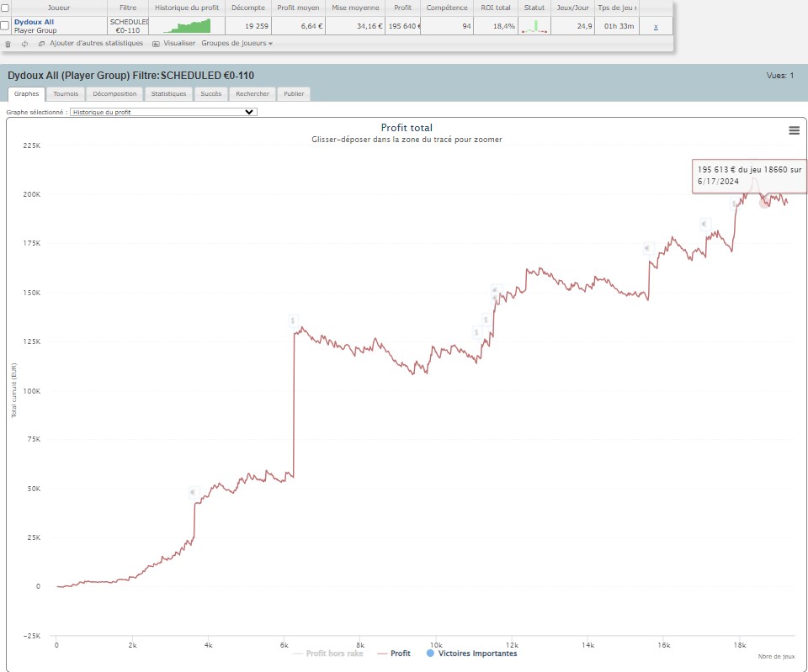Click the 195 640 € Profit cell
The width and height of the screenshot is (808, 672).
402,26
